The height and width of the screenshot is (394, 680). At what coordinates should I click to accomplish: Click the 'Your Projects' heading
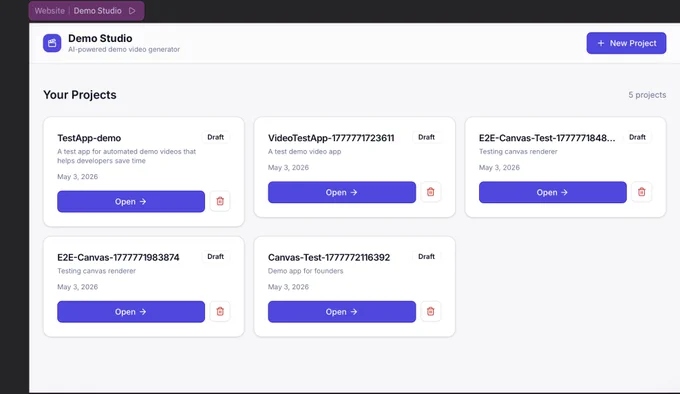[x=80, y=95]
